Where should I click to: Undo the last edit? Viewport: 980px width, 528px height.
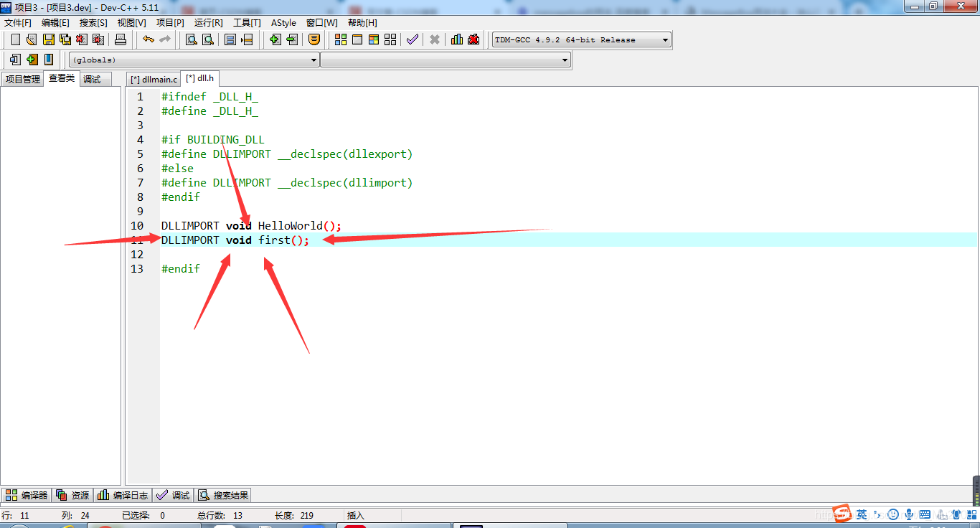coord(148,39)
